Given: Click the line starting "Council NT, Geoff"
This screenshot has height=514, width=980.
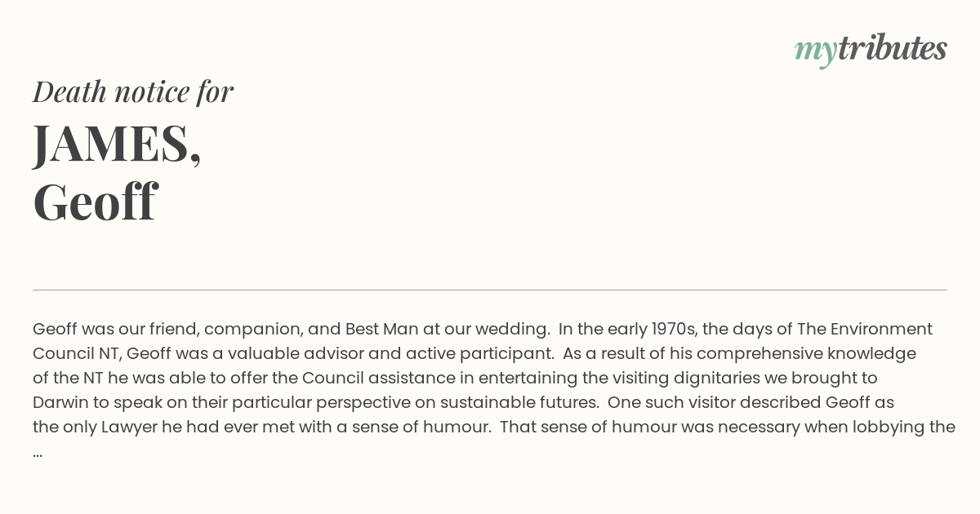Looking at the screenshot, I should coord(474,353).
